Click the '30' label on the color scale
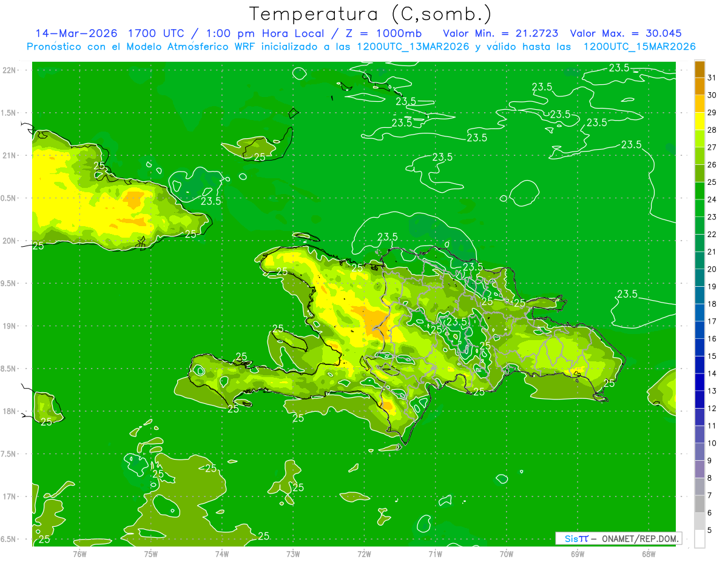 coord(712,95)
